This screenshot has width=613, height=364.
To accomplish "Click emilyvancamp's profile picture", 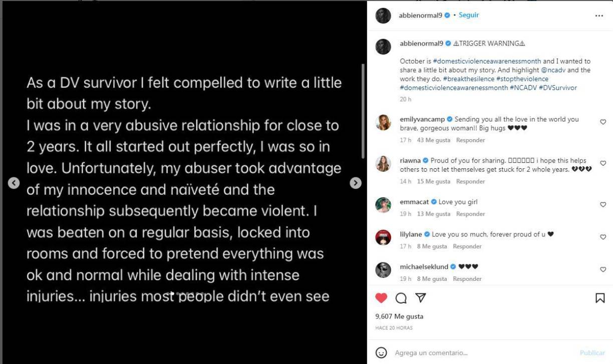I will point(383,122).
